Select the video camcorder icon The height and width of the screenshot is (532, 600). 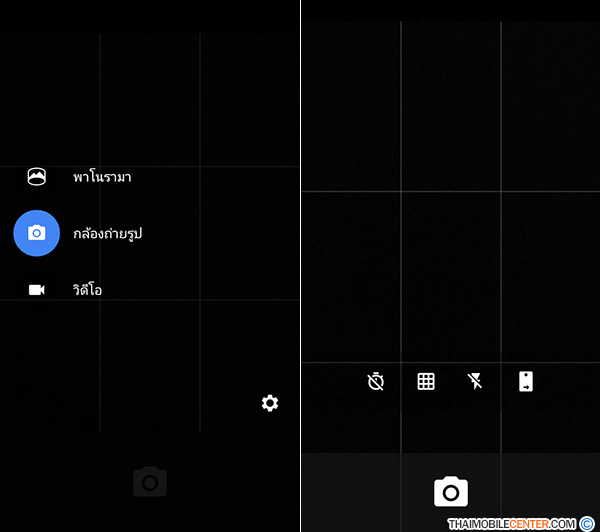point(37,290)
